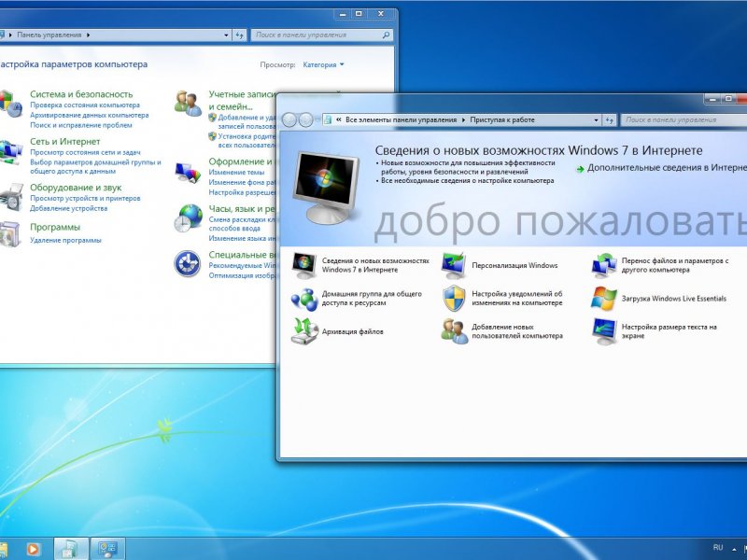Viewport: 747px width, 560px height.
Task: Open address history dropdown in back Control Panel window
Action: click(226, 35)
